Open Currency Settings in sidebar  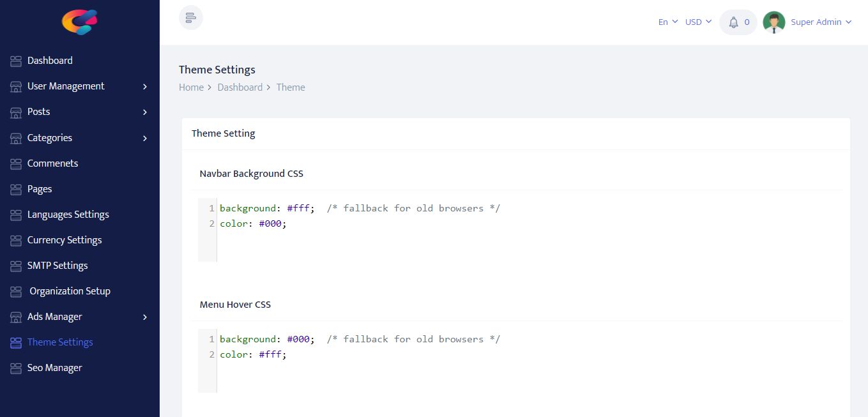click(65, 240)
